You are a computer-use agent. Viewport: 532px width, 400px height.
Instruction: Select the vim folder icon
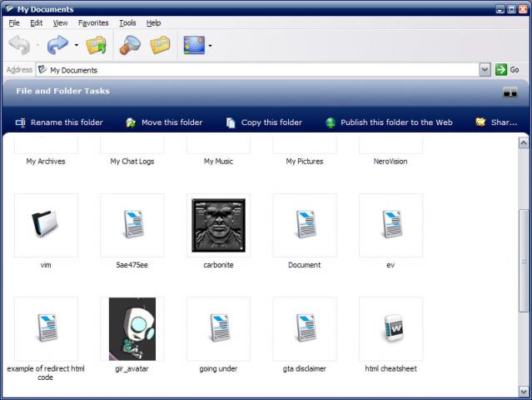click(46, 223)
